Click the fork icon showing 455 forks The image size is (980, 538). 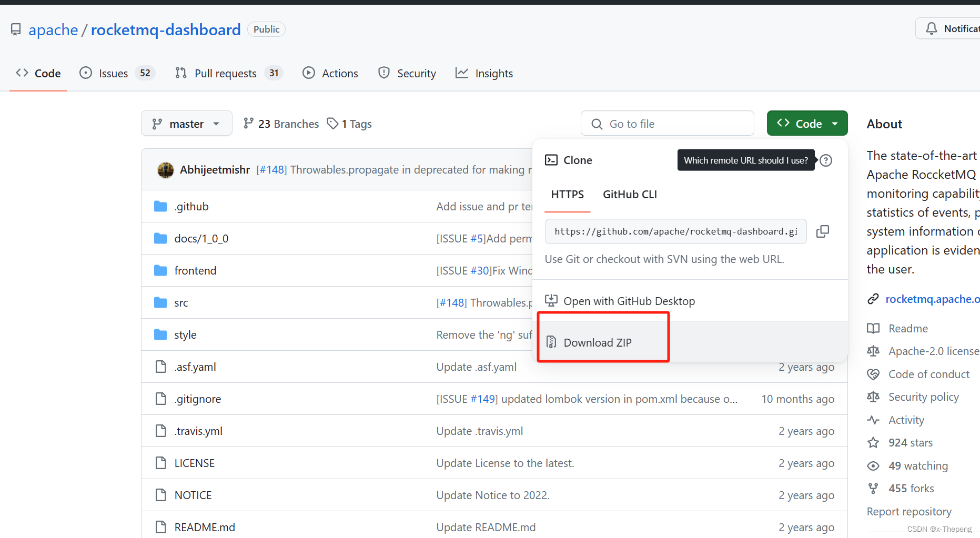tap(873, 488)
